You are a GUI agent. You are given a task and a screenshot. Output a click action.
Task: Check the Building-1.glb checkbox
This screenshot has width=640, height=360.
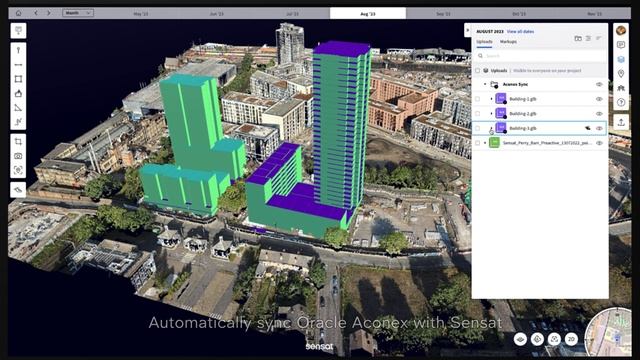click(x=478, y=99)
